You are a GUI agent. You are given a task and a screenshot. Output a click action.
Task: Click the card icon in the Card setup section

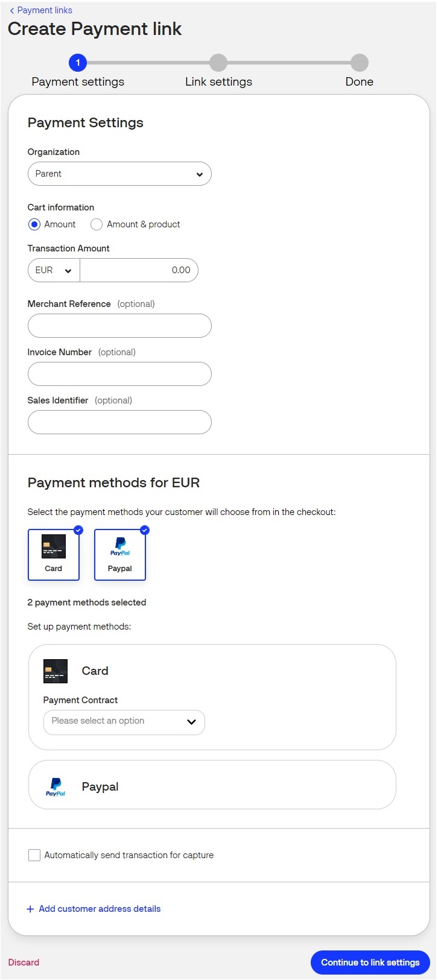click(x=55, y=671)
